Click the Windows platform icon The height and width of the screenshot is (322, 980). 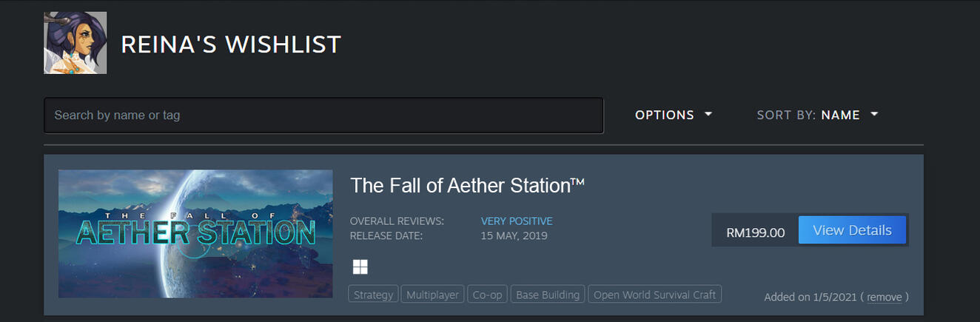pos(360,267)
